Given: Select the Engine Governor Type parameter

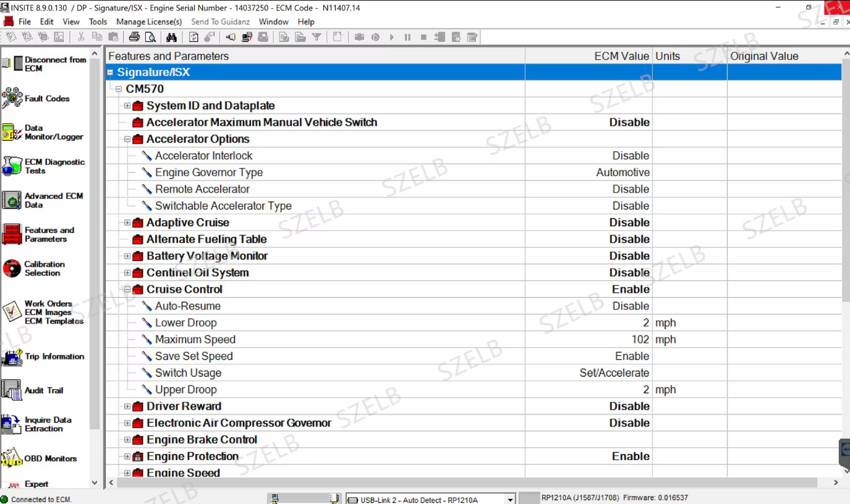Looking at the screenshot, I should point(474,172).
